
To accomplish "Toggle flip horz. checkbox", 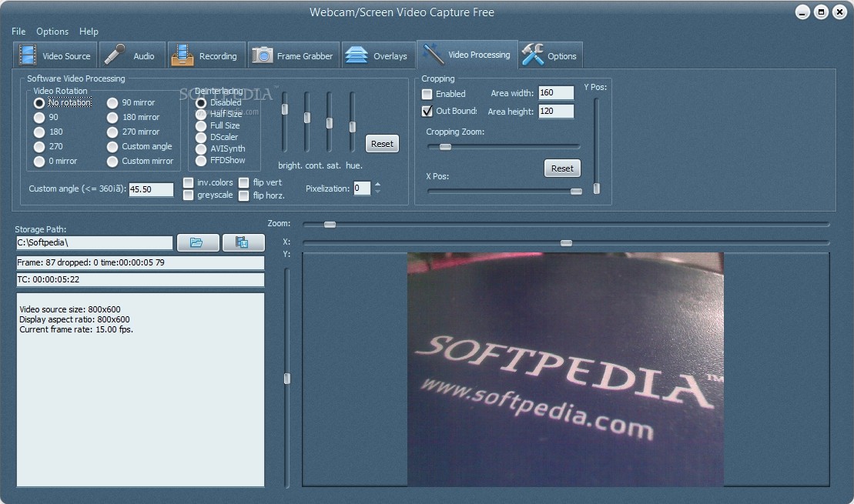I will [244, 195].
